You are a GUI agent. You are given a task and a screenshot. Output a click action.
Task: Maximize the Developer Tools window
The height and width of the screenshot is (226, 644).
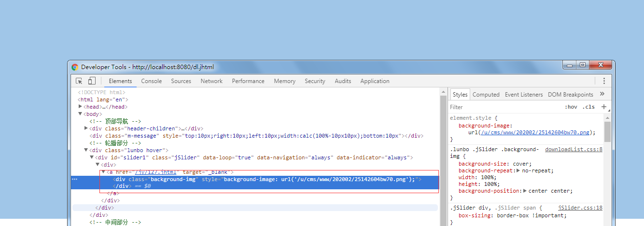click(583, 65)
